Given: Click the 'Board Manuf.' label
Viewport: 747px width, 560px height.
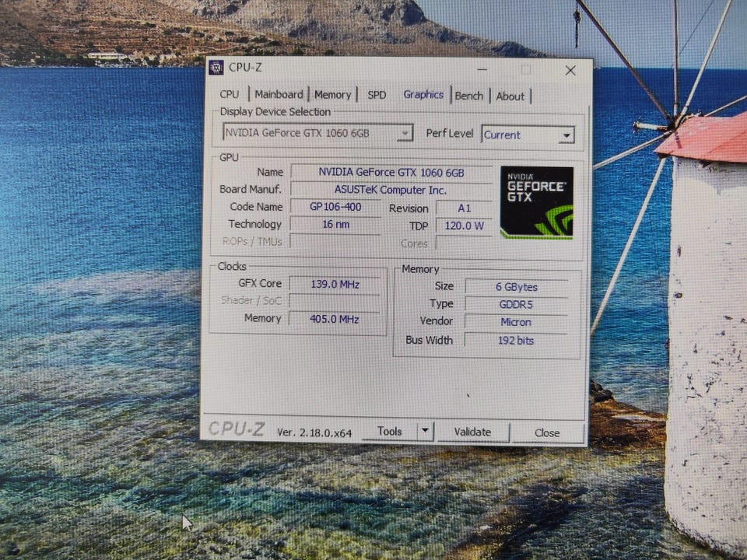Looking at the screenshot, I should pyautogui.click(x=251, y=189).
